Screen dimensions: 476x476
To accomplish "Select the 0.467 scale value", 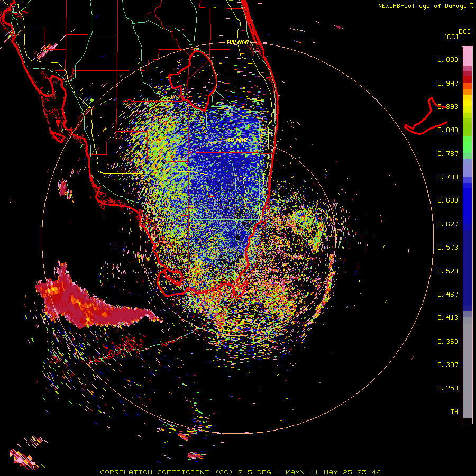I will click(448, 295).
